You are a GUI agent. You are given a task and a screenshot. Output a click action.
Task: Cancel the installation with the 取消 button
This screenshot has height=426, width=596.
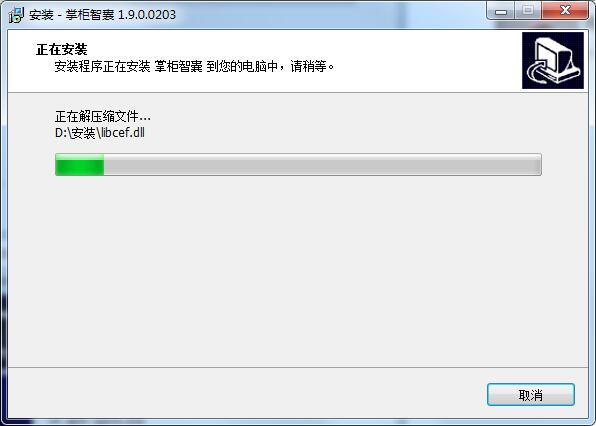click(x=531, y=395)
